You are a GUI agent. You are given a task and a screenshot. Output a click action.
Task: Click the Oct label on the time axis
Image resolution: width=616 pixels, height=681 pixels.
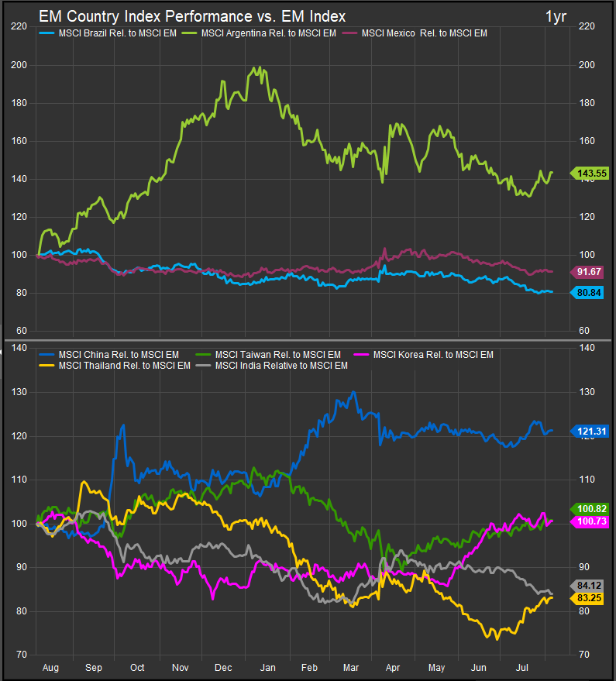pyautogui.click(x=137, y=668)
